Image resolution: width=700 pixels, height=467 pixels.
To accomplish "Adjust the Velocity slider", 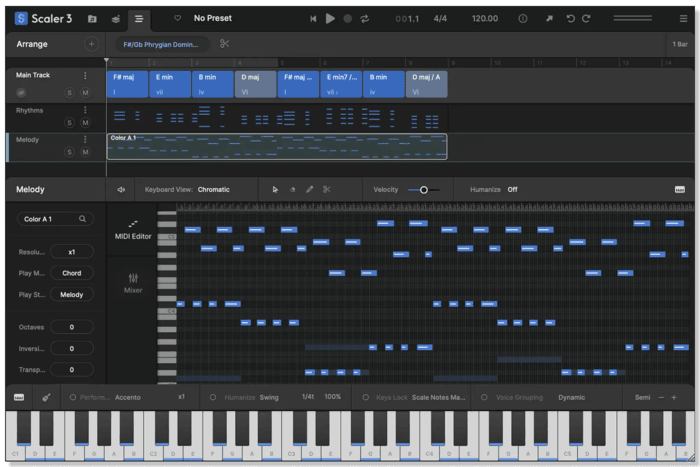I will [x=423, y=189].
